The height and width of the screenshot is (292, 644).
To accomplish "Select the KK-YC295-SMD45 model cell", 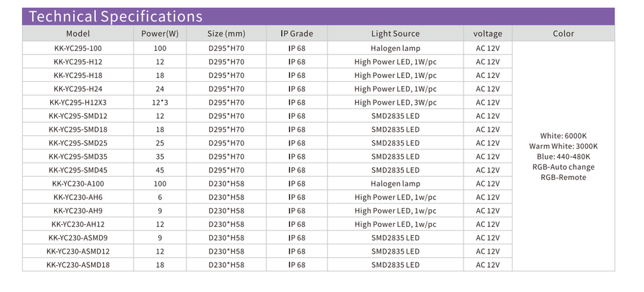I will 78,170.
